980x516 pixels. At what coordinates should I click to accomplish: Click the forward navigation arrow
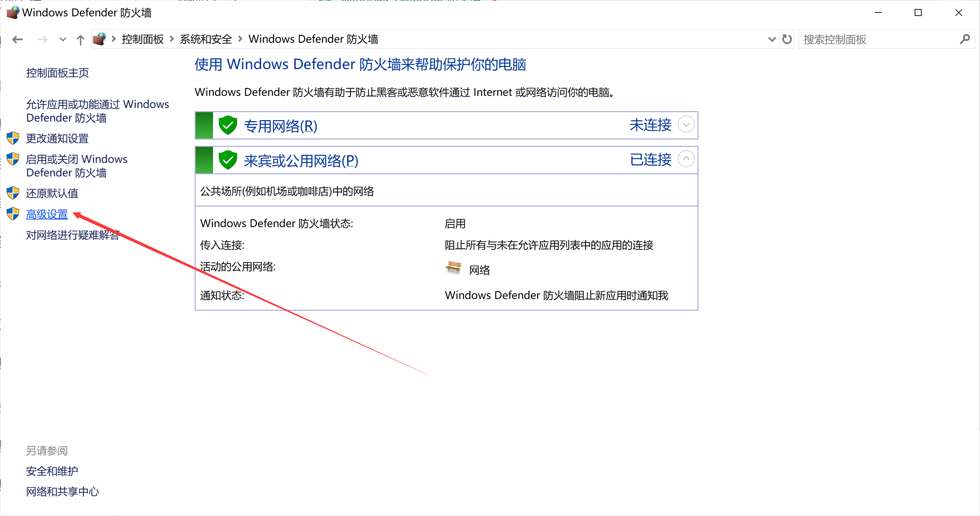pyautogui.click(x=42, y=39)
